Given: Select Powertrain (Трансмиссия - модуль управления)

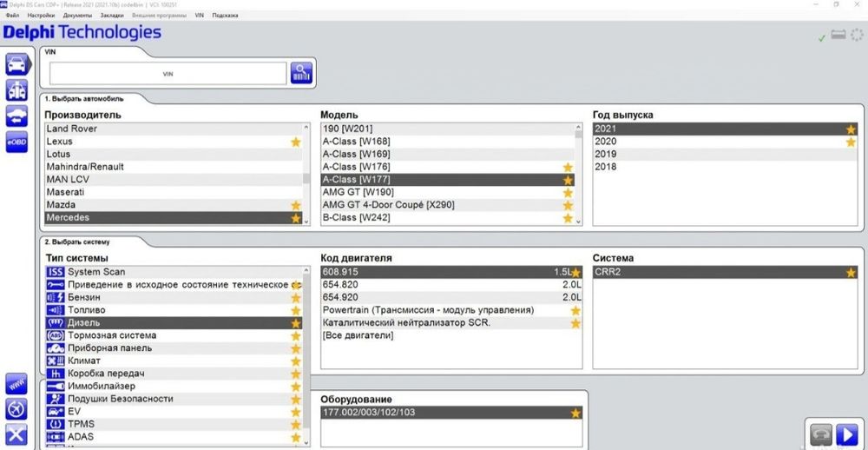Looking at the screenshot, I should [x=451, y=310].
